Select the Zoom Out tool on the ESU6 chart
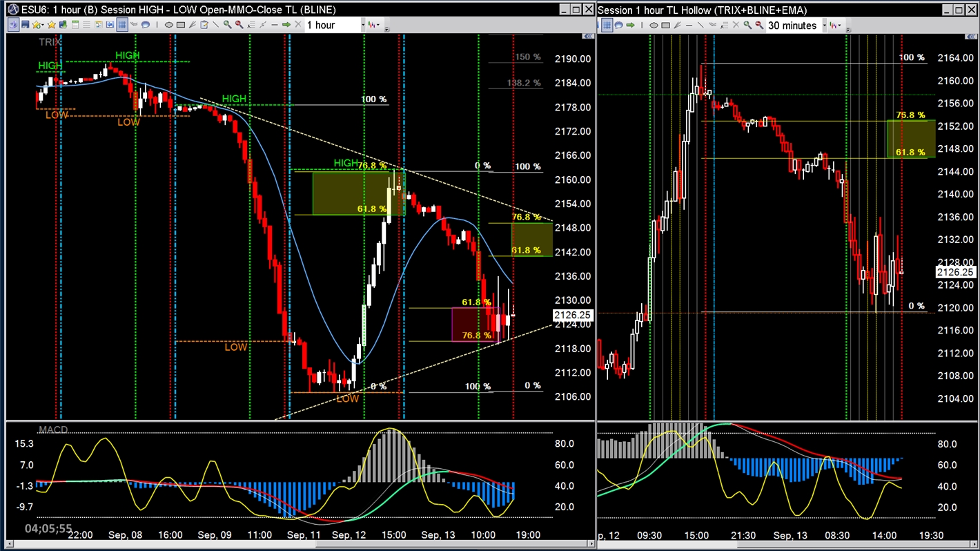This screenshot has width=980, height=551. pos(240,25)
